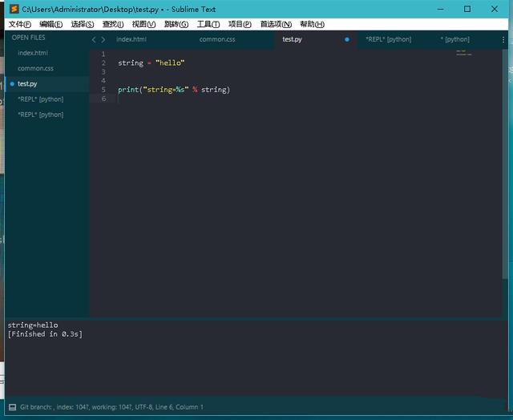This screenshot has height=420, width=513.
Task: Click Line 6, Column 1 status indicator
Action: pos(180,407)
